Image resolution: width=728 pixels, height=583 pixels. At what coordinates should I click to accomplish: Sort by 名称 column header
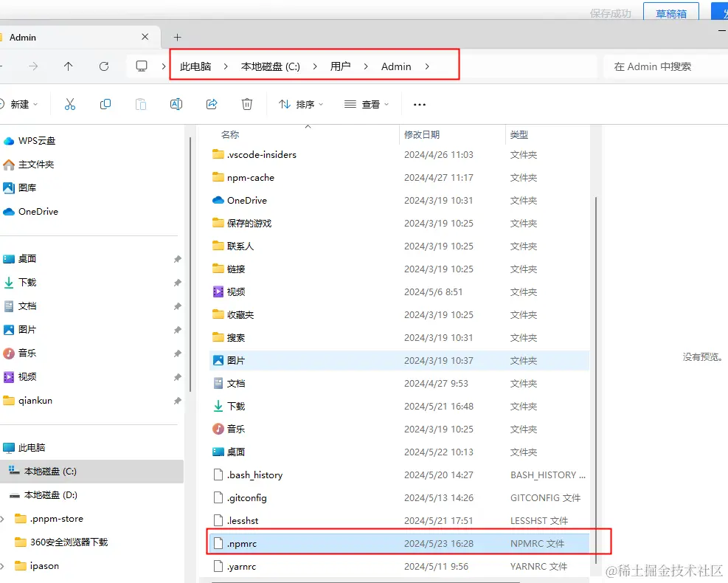point(230,135)
